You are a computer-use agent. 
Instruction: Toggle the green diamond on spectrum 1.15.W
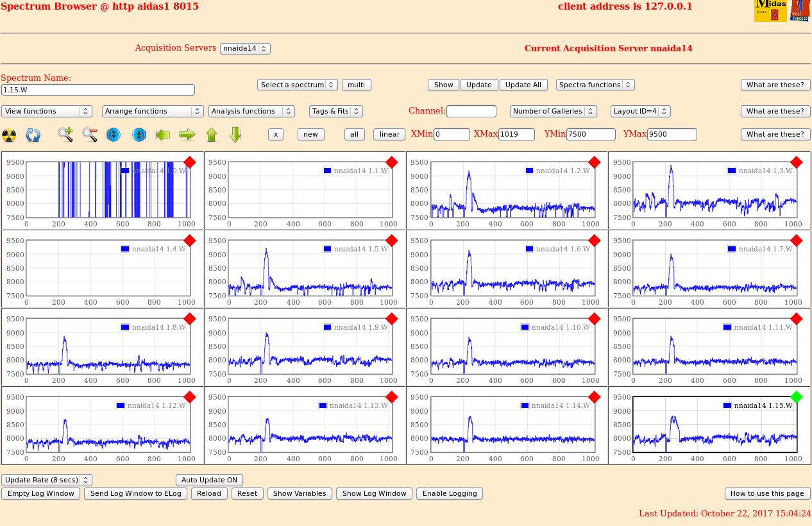(797, 397)
